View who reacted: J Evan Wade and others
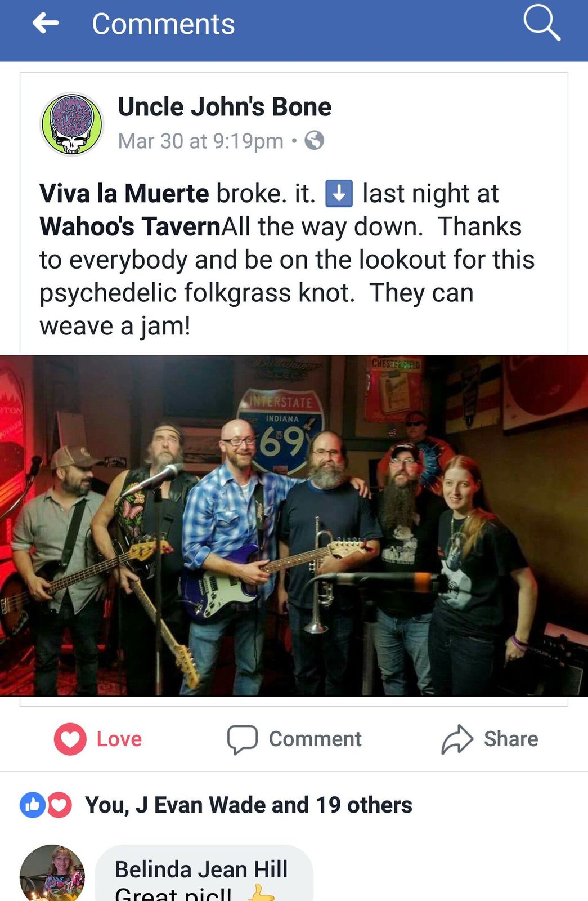This screenshot has height=901, width=588. (x=248, y=805)
